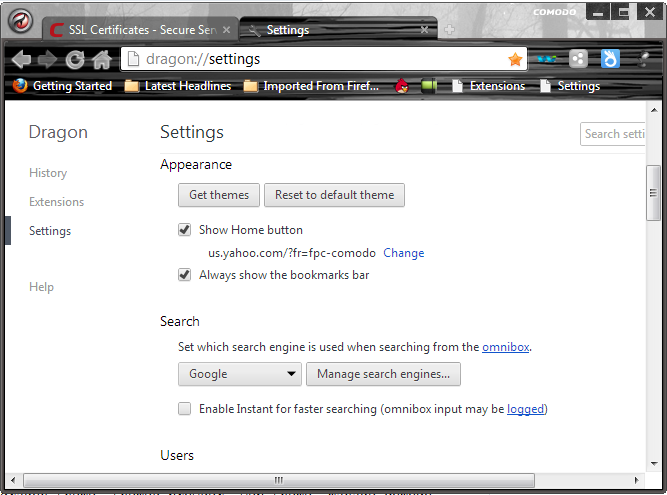This screenshot has width=667, height=495.
Task: Switch to the SSL Certificates tab
Action: tap(140, 30)
